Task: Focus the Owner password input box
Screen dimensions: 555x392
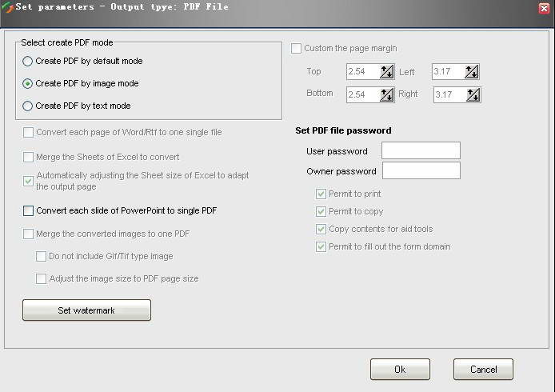Action: 421,170
